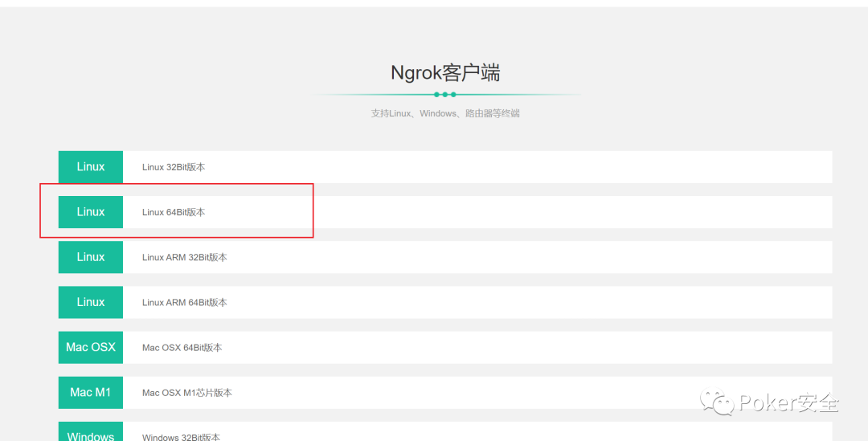Open the Linux ARM 64Bit版本 download link
Image resolution: width=868 pixels, height=441 pixels.
(x=184, y=303)
